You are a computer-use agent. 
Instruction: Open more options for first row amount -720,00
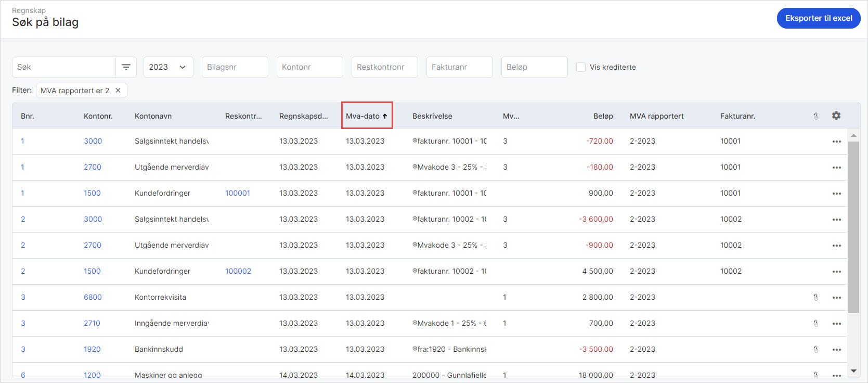coord(836,142)
